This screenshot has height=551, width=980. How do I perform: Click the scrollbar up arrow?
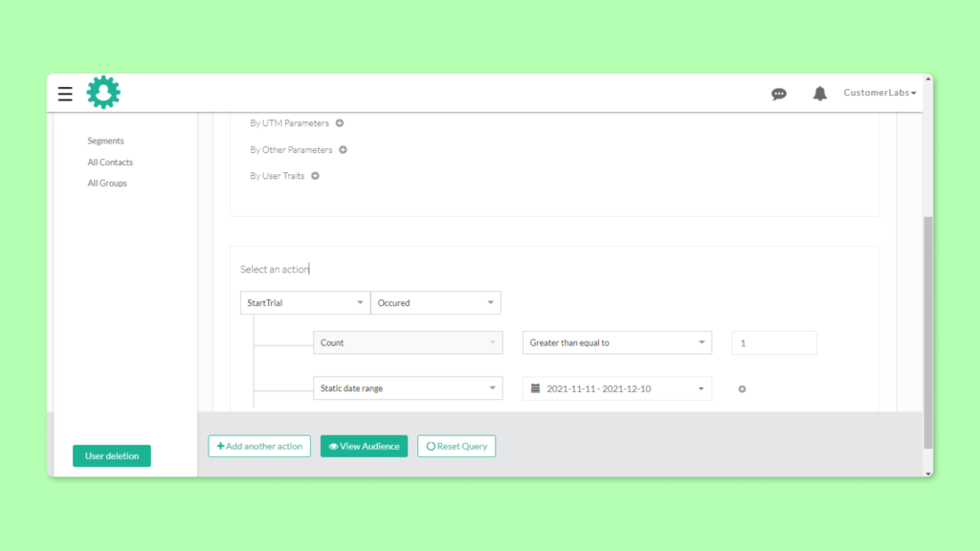pyautogui.click(x=928, y=78)
